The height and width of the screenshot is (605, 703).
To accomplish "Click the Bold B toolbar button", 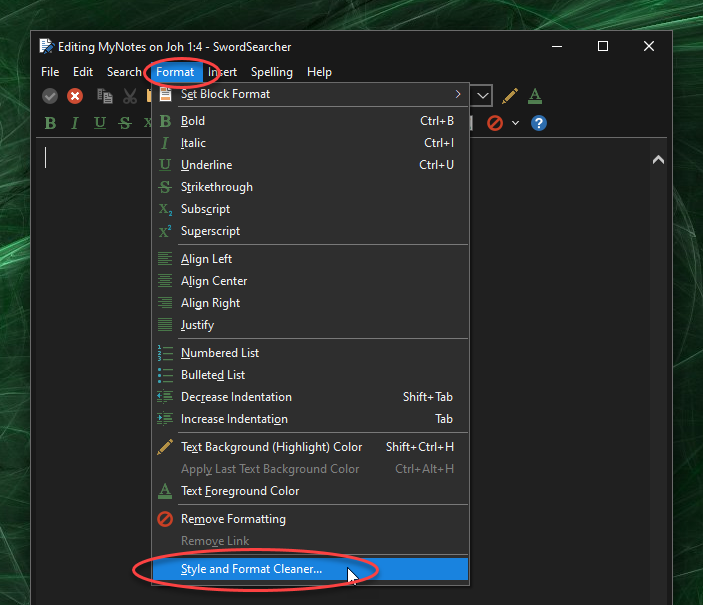I will click(x=50, y=123).
